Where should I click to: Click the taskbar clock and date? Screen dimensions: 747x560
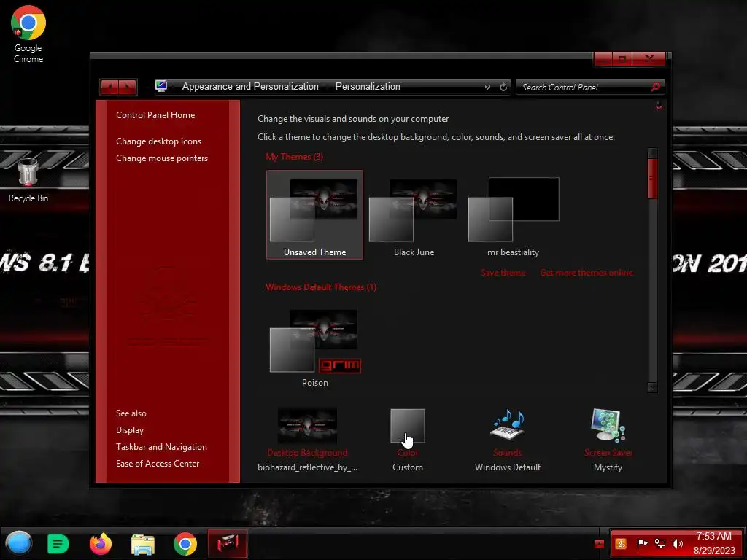pyautogui.click(x=714, y=543)
